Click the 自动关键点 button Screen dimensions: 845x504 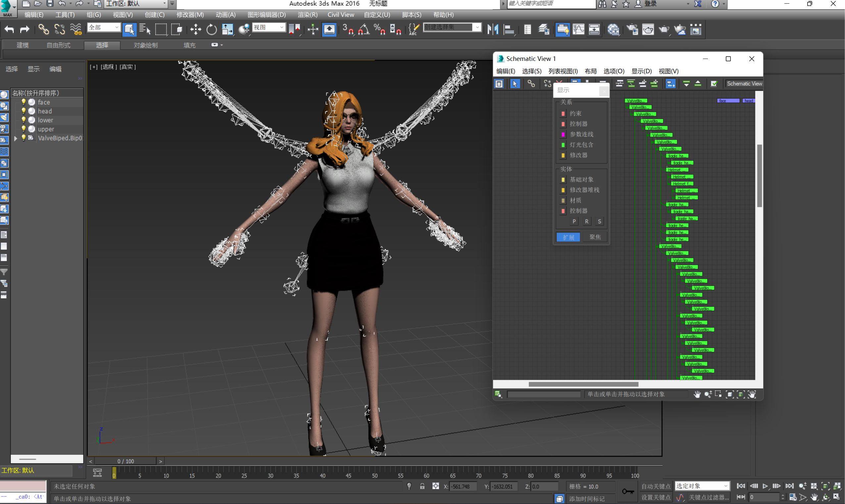[x=656, y=486]
